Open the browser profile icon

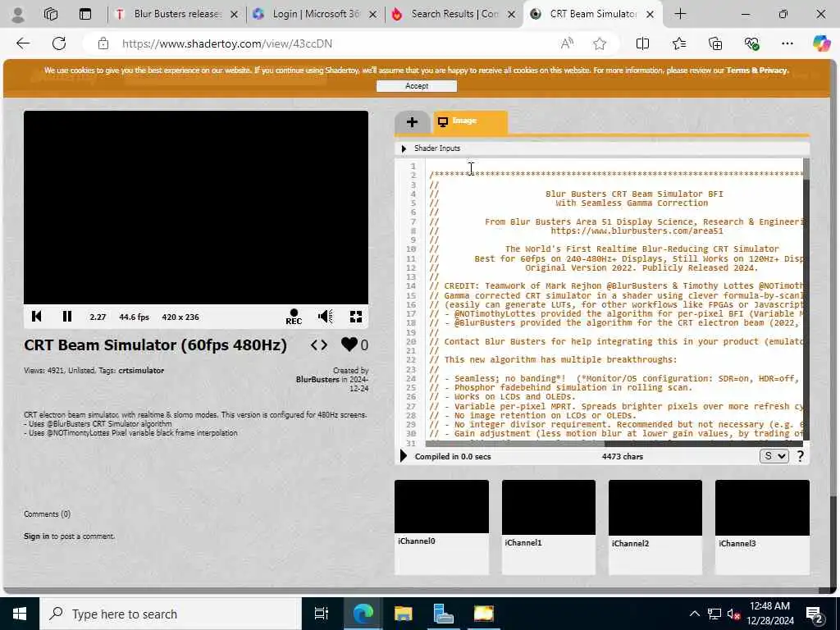pos(18,15)
